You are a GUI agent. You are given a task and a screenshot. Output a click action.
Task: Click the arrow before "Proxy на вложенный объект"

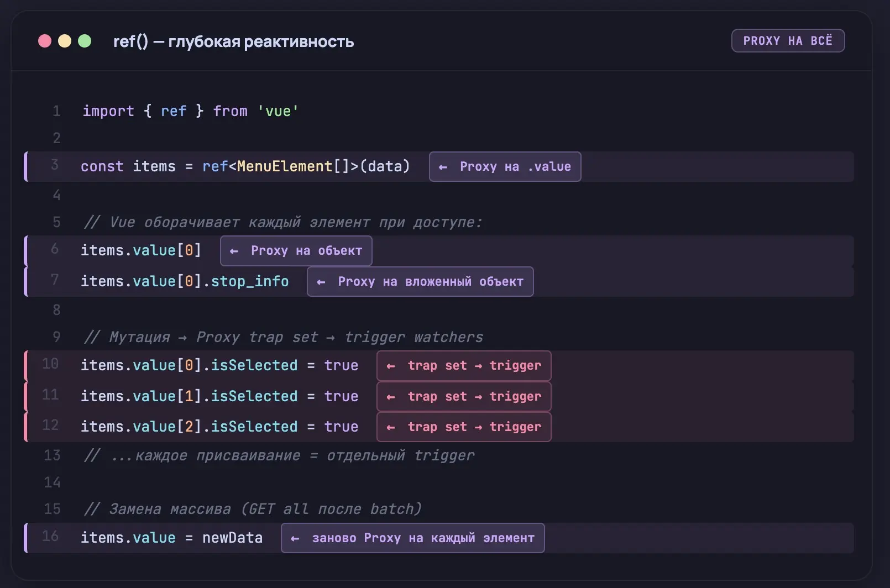click(x=321, y=282)
